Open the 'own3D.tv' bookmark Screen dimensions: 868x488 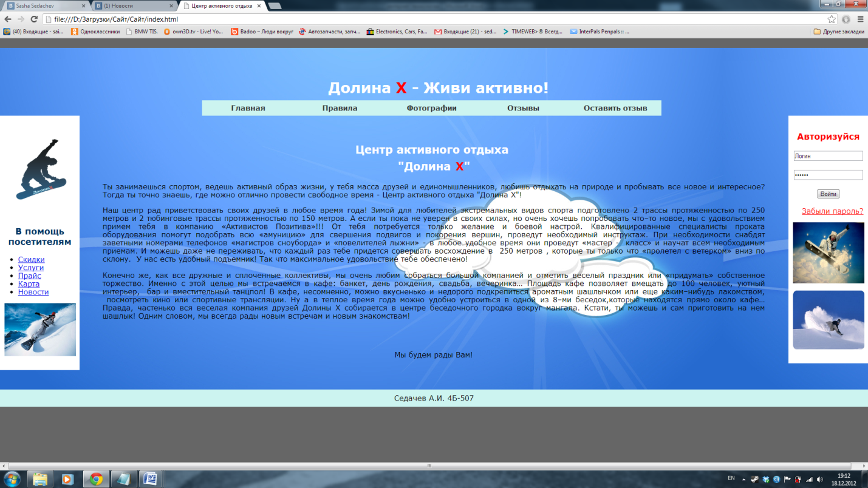193,32
